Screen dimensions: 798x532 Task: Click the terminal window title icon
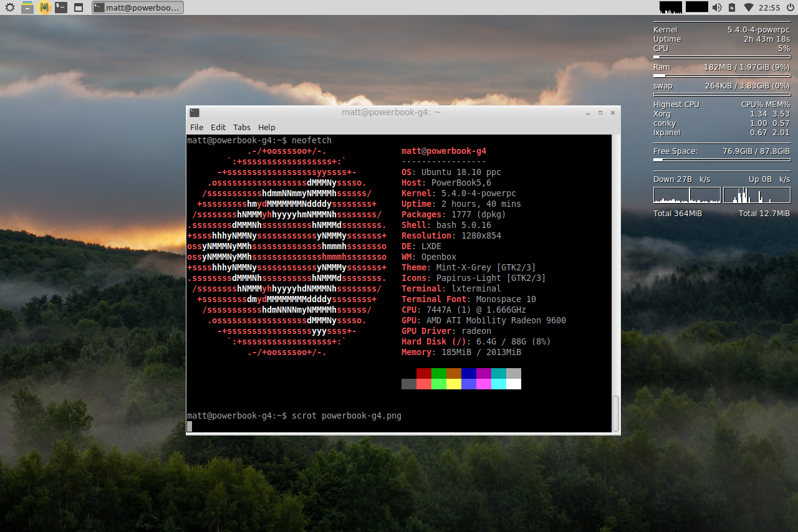[195, 112]
